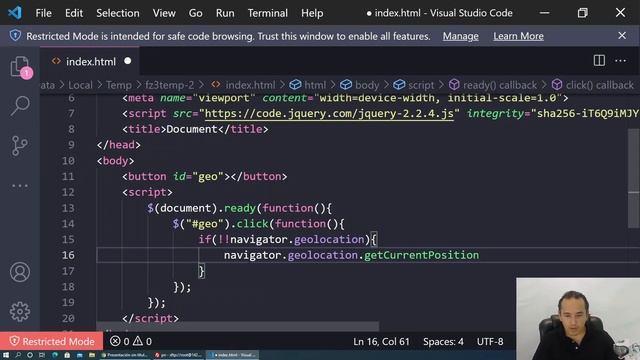Click the horizontal editor scrollbar

coord(238,327)
